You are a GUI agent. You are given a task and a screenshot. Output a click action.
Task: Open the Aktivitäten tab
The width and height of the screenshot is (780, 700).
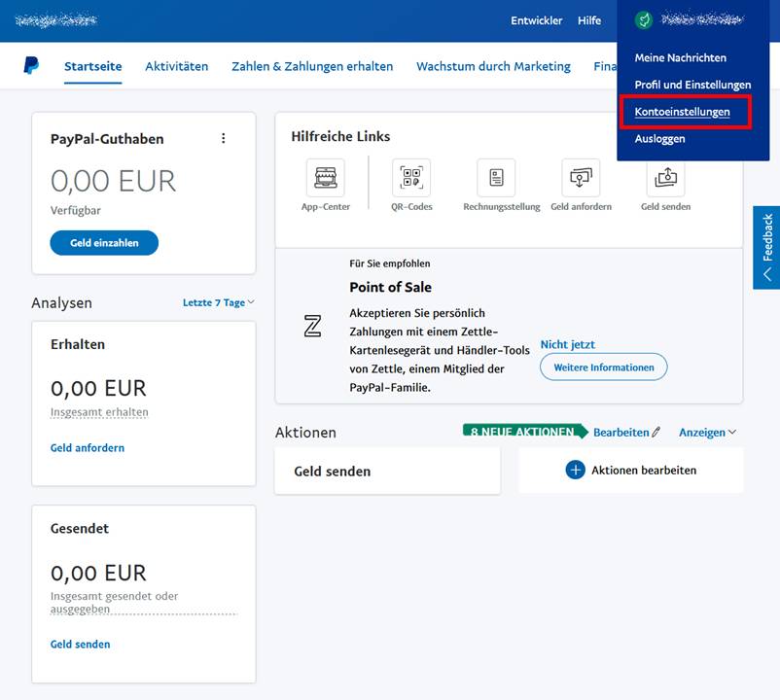pos(177,66)
